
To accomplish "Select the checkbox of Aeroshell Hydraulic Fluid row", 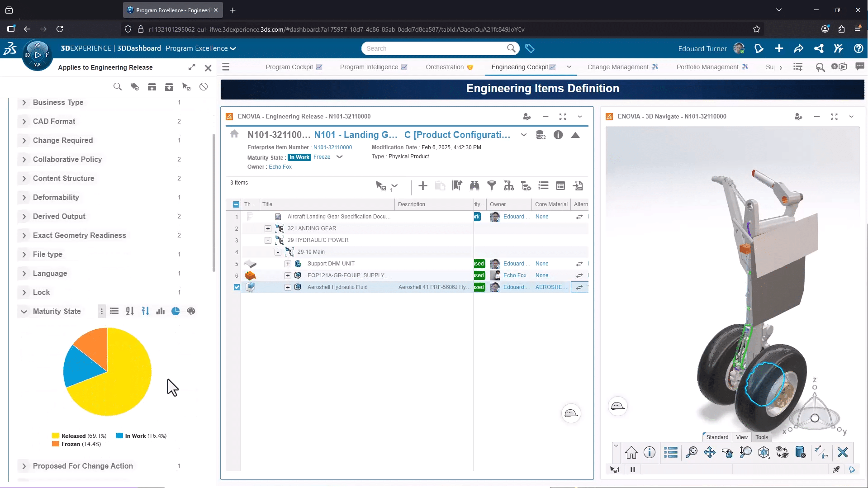I will pos(237,287).
